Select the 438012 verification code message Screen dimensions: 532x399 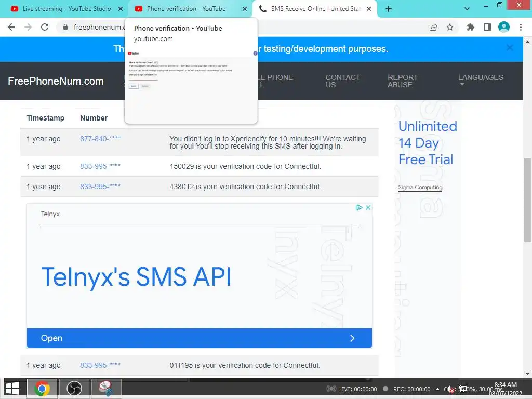[x=245, y=187]
